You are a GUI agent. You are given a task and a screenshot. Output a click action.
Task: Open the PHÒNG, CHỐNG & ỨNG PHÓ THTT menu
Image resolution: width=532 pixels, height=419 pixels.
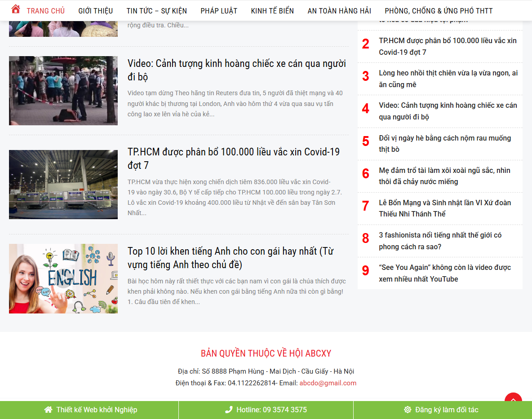click(x=438, y=10)
